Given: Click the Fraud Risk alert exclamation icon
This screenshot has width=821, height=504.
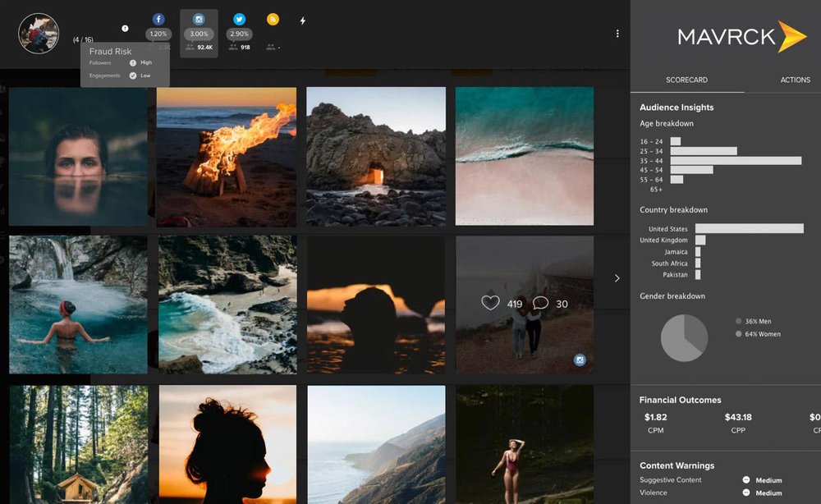Looking at the screenshot, I should pos(125,27).
